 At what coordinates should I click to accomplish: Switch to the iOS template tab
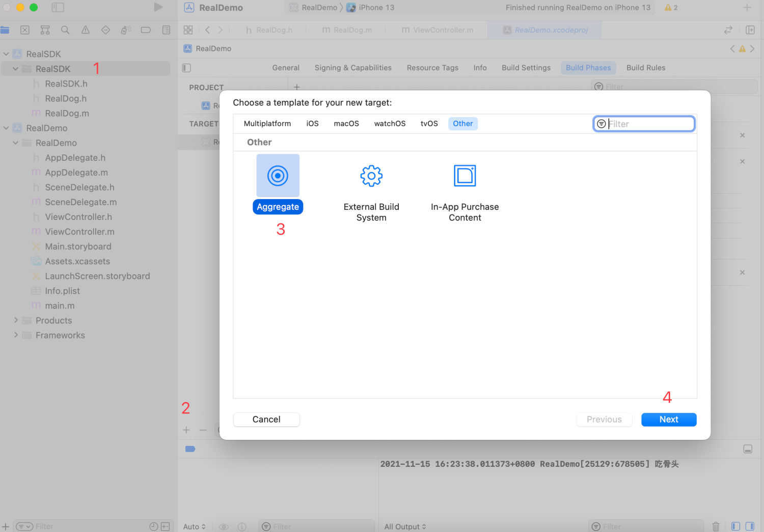pos(312,124)
